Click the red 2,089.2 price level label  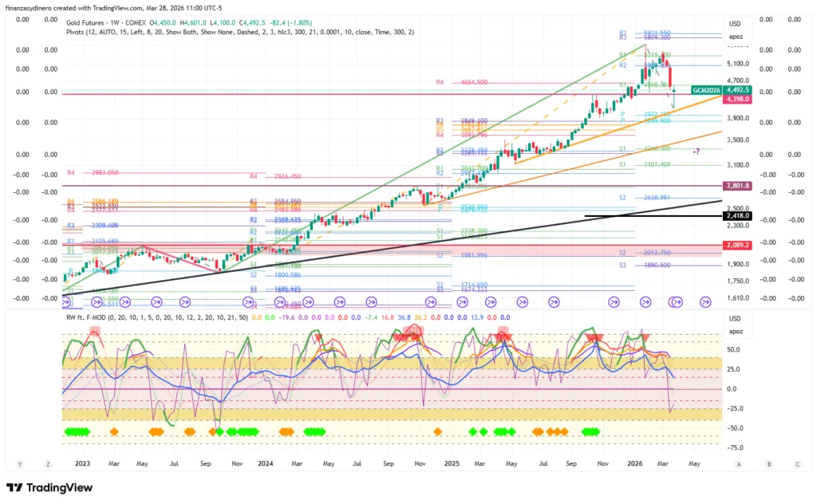(734, 246)
